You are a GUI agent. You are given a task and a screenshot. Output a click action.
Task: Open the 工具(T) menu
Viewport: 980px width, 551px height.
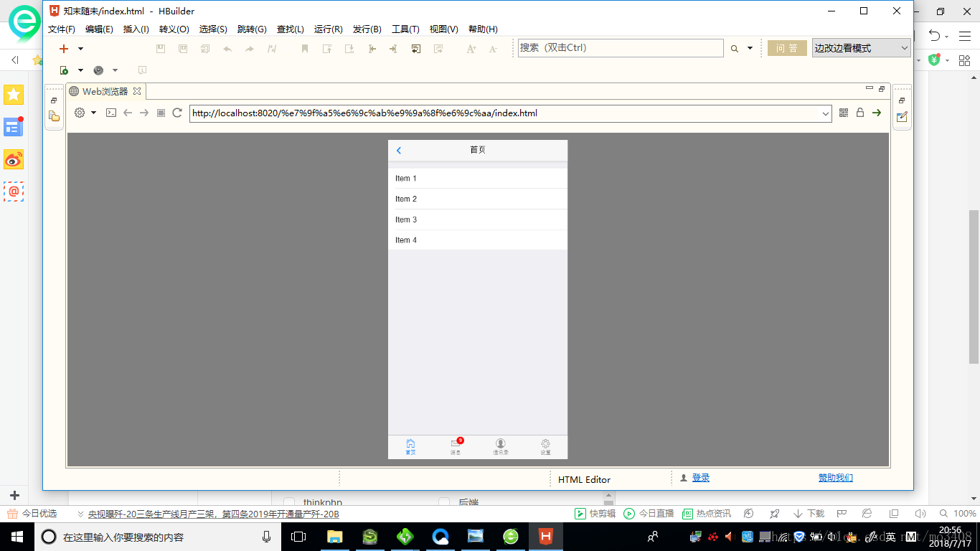point(405,29)
